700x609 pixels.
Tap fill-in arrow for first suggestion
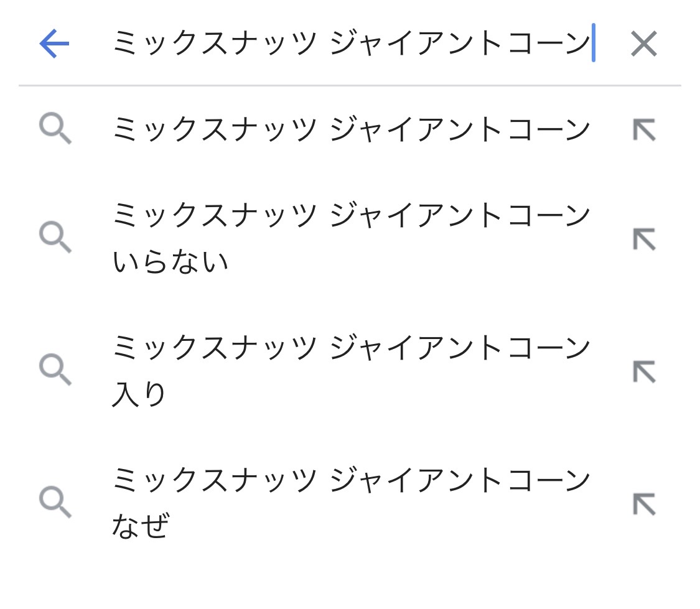(644, 129)
